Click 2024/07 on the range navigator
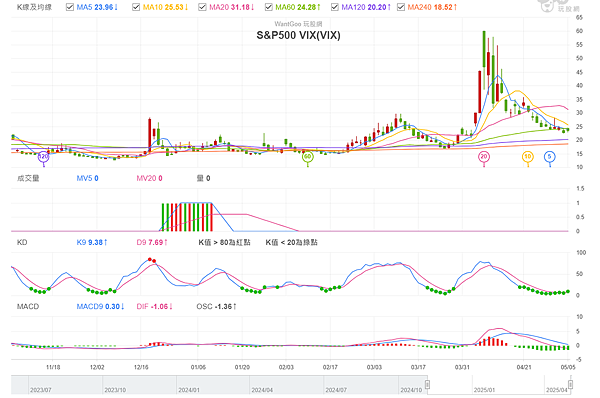 point(336,390)
